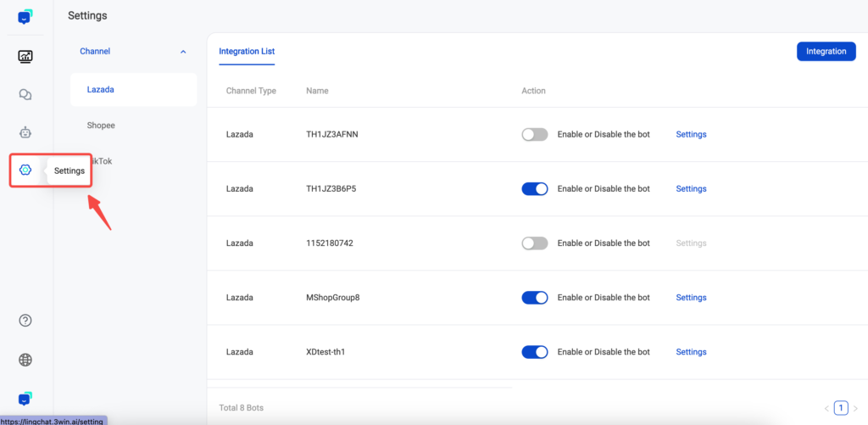Go to previous page arrow in pagination
This screenshot has height=425, width=868.
point(826,409)
